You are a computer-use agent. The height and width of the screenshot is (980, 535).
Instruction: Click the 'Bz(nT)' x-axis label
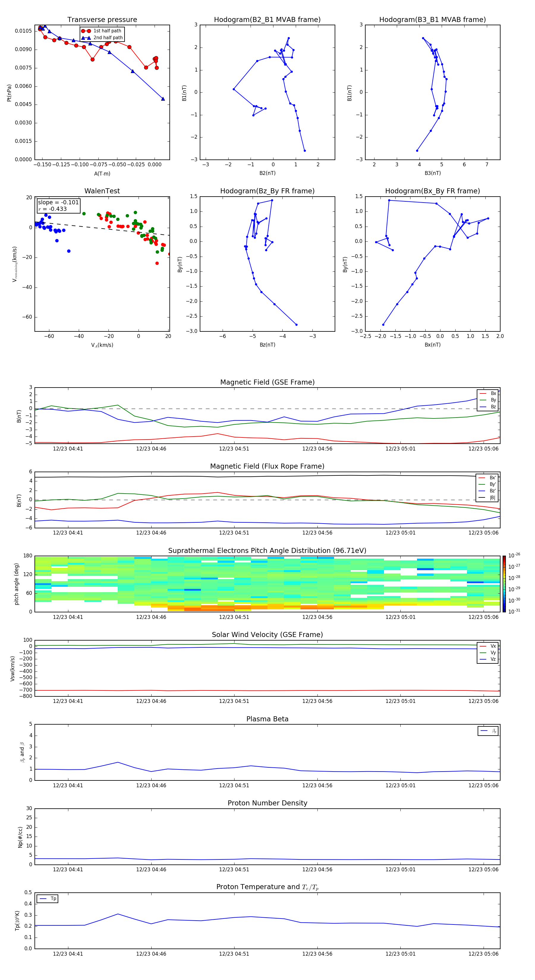coord(267,345)
